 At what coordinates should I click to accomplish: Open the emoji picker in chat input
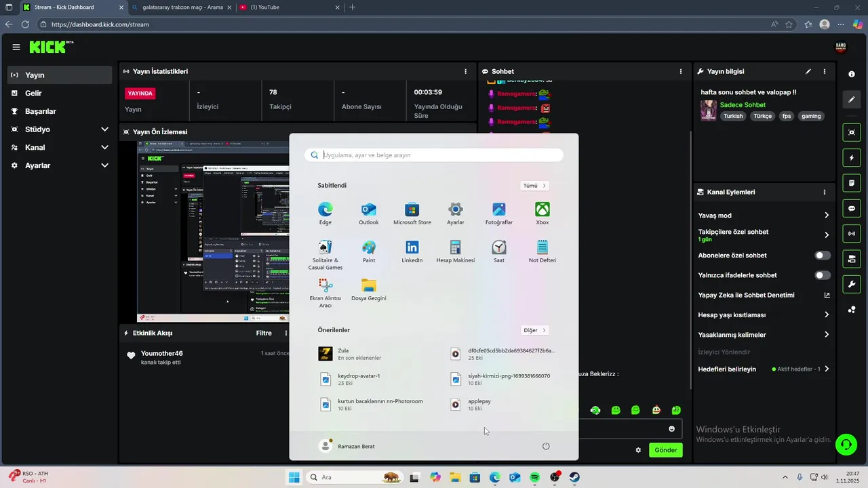click(672, 429)
